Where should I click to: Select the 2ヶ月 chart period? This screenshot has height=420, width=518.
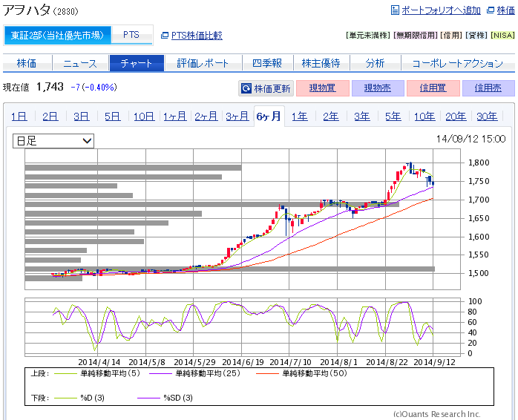point(206,117)
